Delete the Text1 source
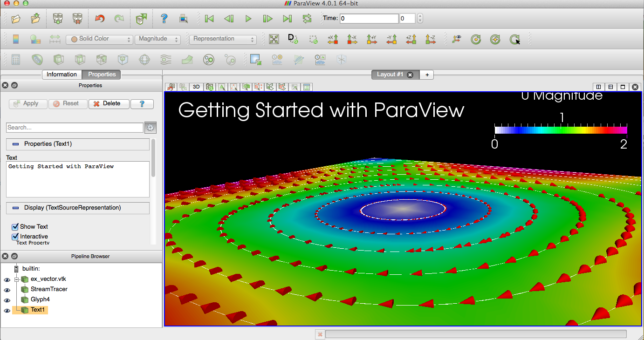This screenshot has width=644, height=340. (109, 103)
